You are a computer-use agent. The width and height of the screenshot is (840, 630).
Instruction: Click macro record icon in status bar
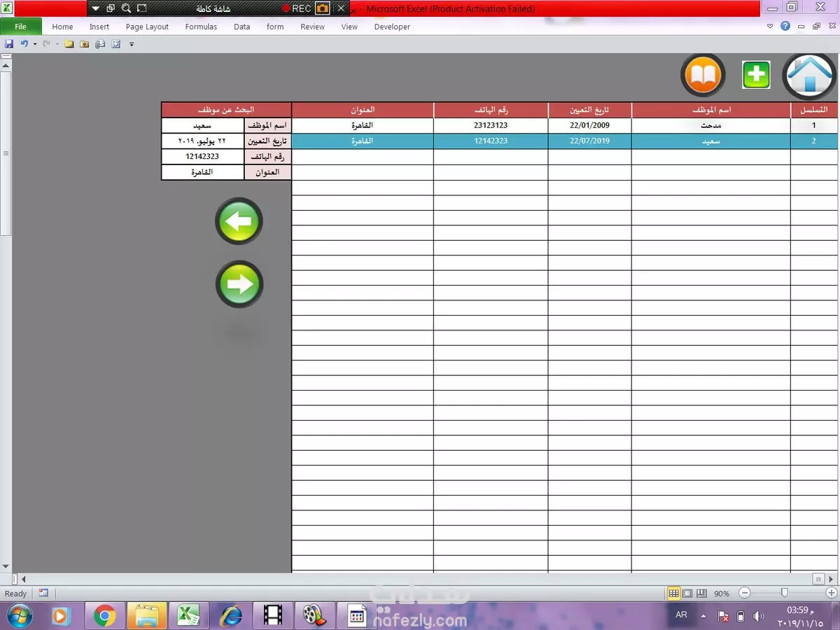pyautogui.click(x=43, y=593)
